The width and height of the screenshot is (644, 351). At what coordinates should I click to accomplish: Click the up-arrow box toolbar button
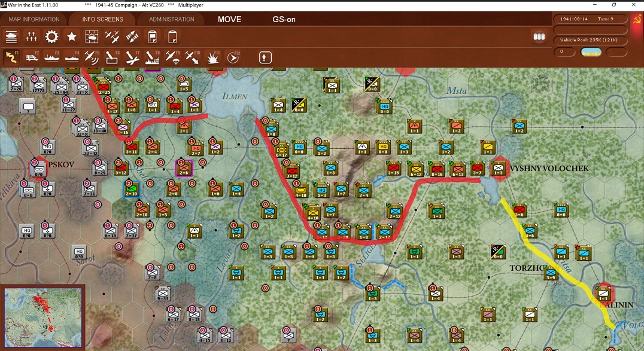(265, 57)
